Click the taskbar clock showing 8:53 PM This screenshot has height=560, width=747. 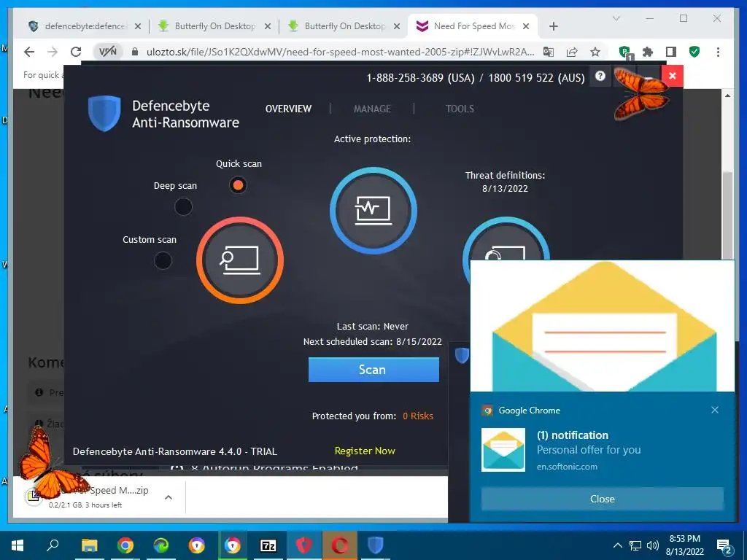pos(684,545)
